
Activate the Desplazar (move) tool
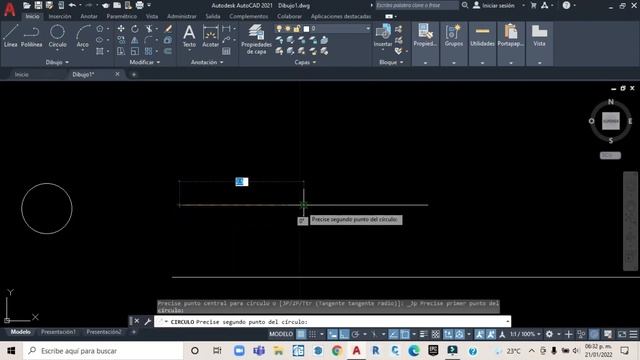121,29
